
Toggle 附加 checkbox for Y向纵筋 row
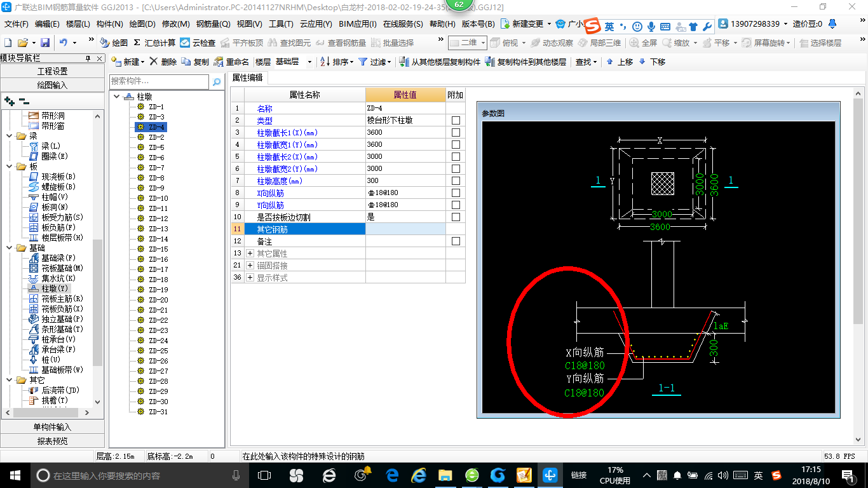click(456, 205)
